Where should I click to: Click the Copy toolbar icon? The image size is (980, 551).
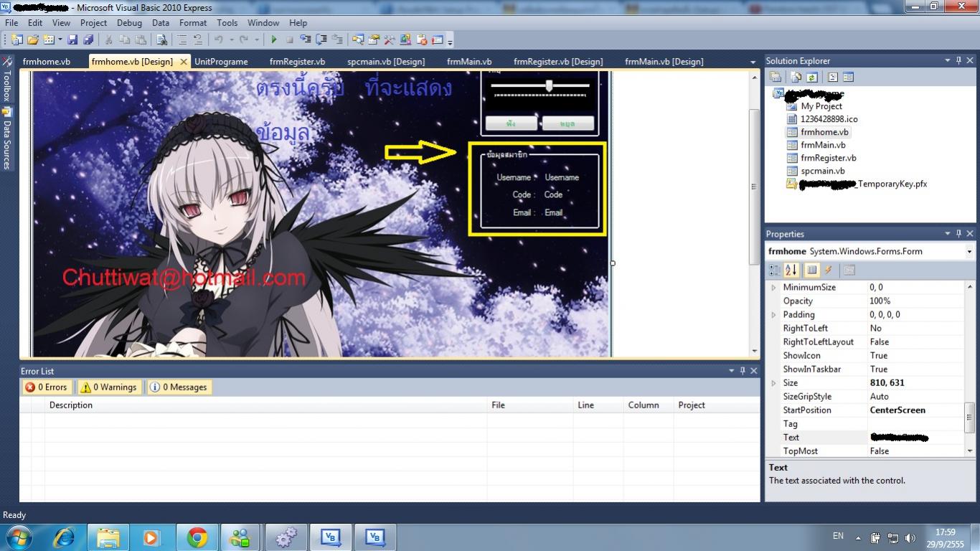coord(125,39)
